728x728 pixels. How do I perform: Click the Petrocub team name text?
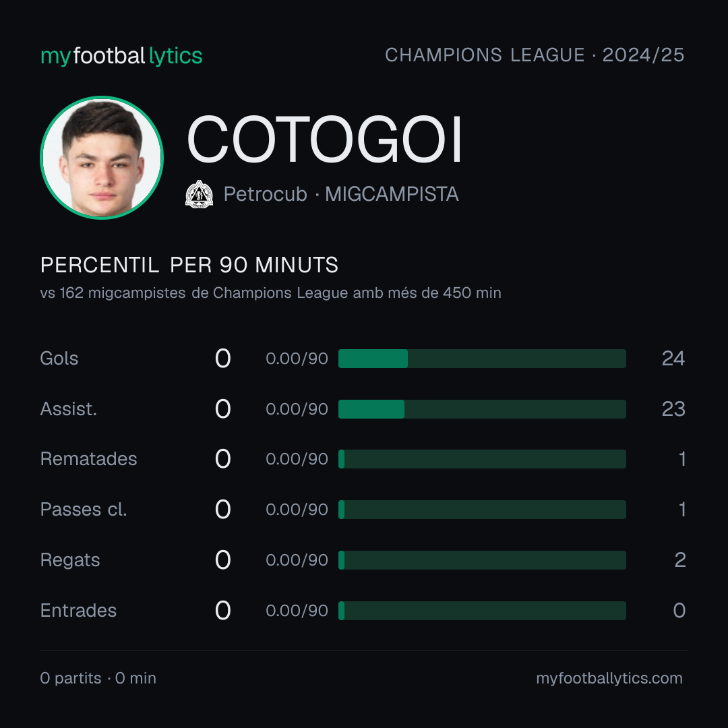tap(265, 194)
